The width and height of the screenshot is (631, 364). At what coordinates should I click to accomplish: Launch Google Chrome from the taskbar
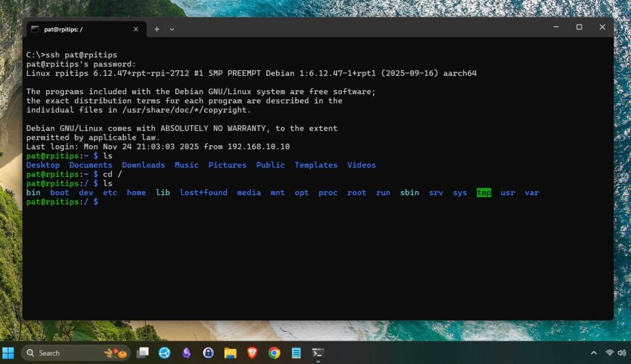tap(274, 353)
